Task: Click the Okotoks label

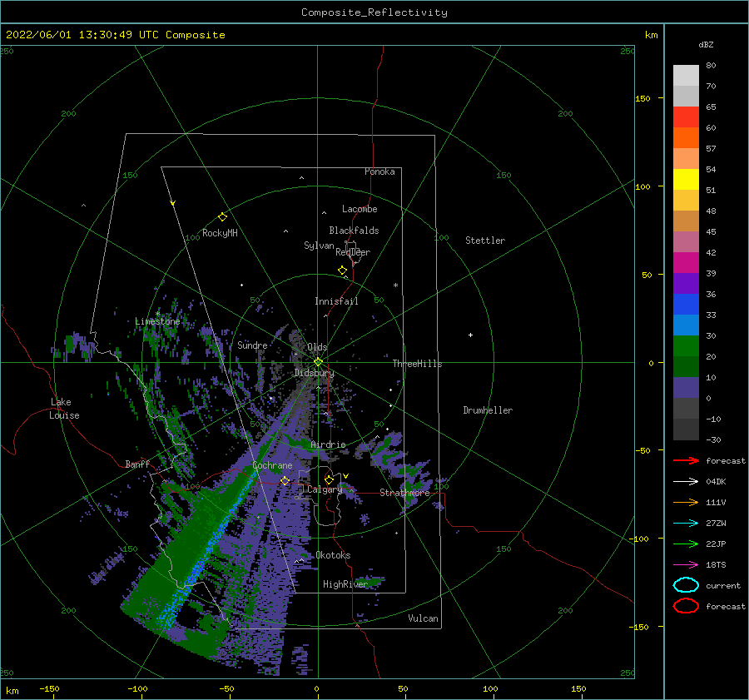Action: [333, 555]
